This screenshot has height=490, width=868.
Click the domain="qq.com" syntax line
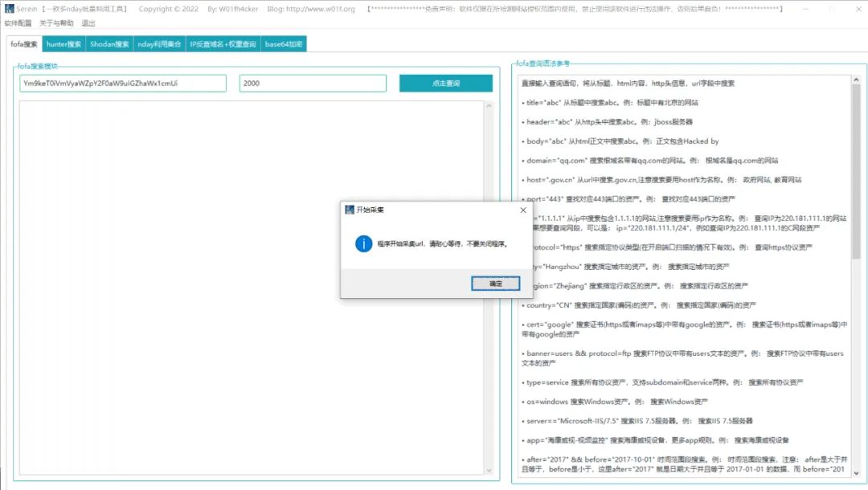pyautogui.click(x=649, y=161)
